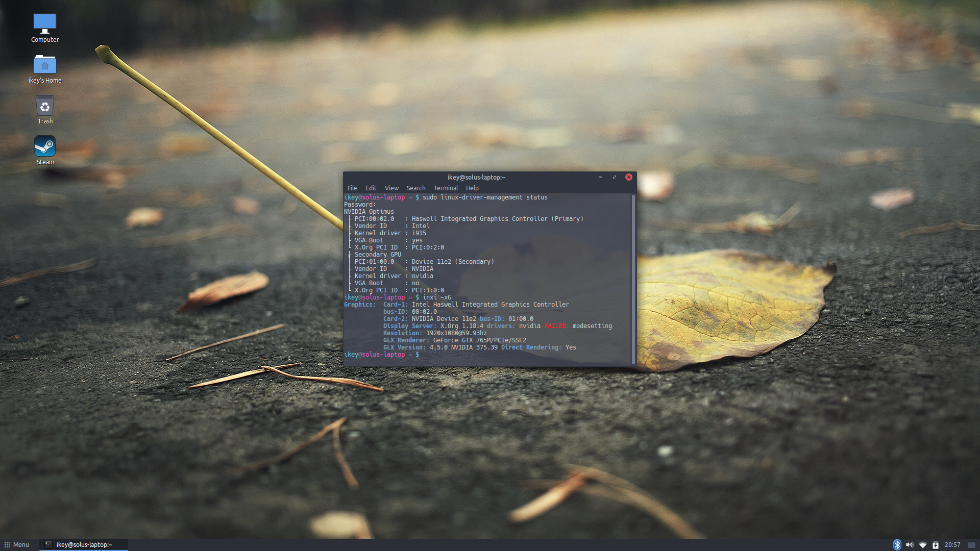Viewport: 980px width, 551px height.
Task: Select ikey@solus-laptop terminal taskbar entry
Action: tap(84, 545)
